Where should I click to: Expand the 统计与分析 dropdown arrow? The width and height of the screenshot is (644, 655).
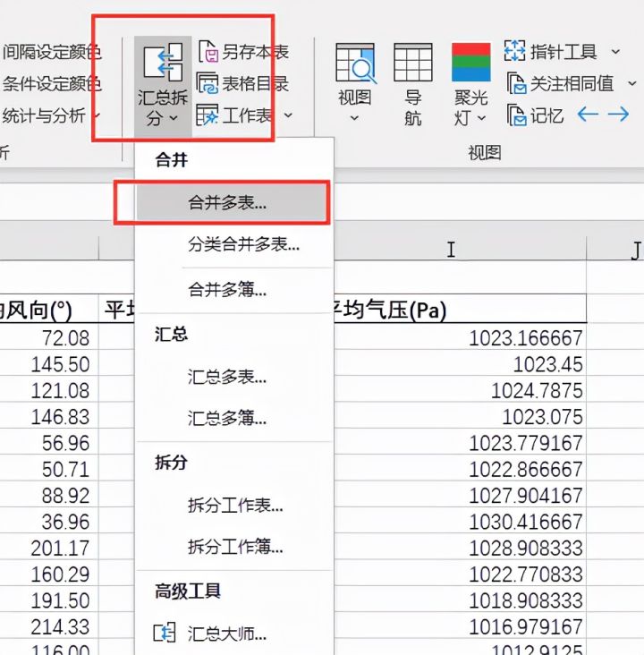click(x=97, y=115)
